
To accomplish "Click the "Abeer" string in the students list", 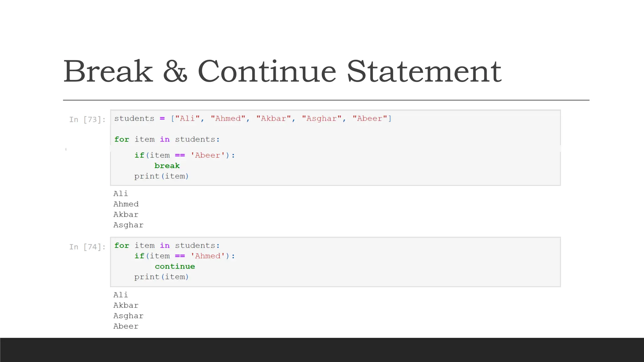I will (370, 118).
